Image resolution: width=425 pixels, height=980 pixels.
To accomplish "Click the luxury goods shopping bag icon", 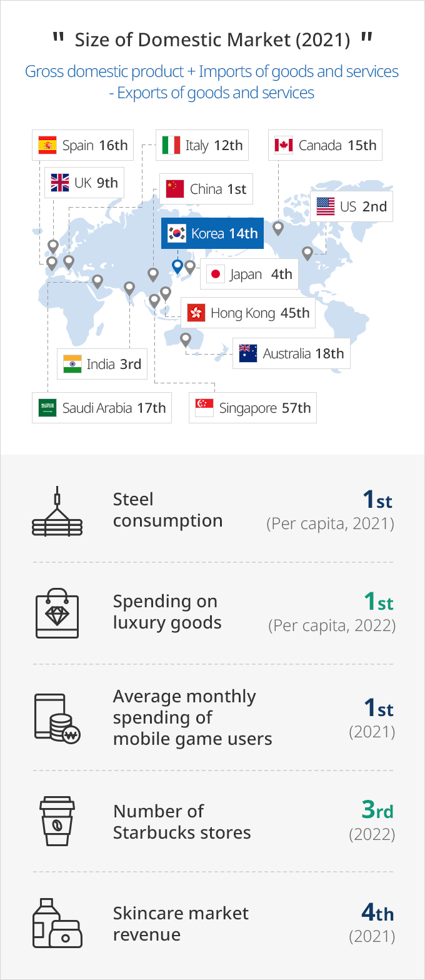I will tap(57, 613).
